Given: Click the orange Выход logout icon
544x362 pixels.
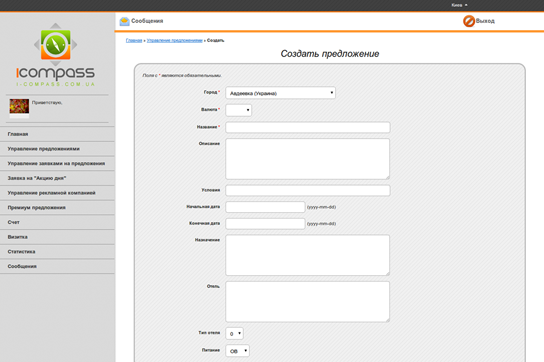Looking at the screenshot, I should [x=469, y=21].
